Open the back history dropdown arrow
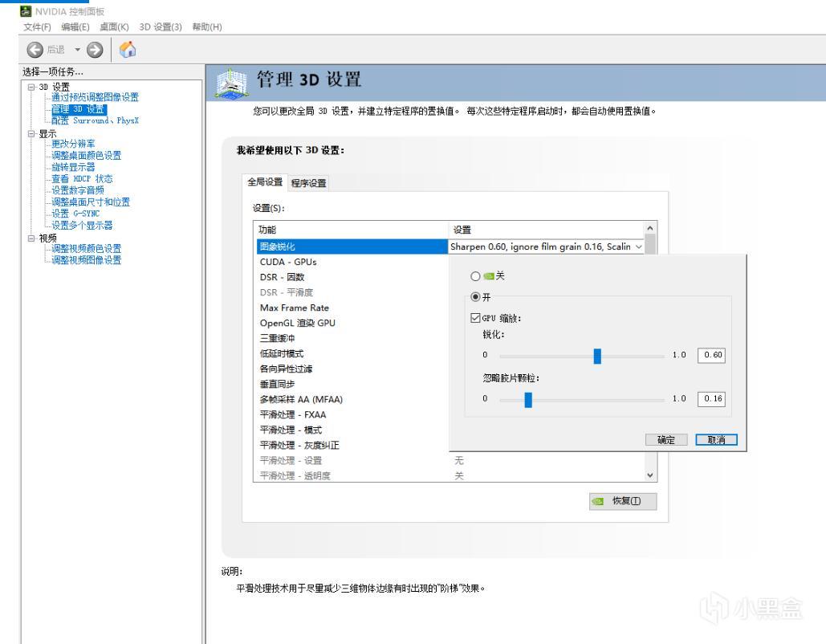Screen dimensions: 826x644 click(77, 50)
